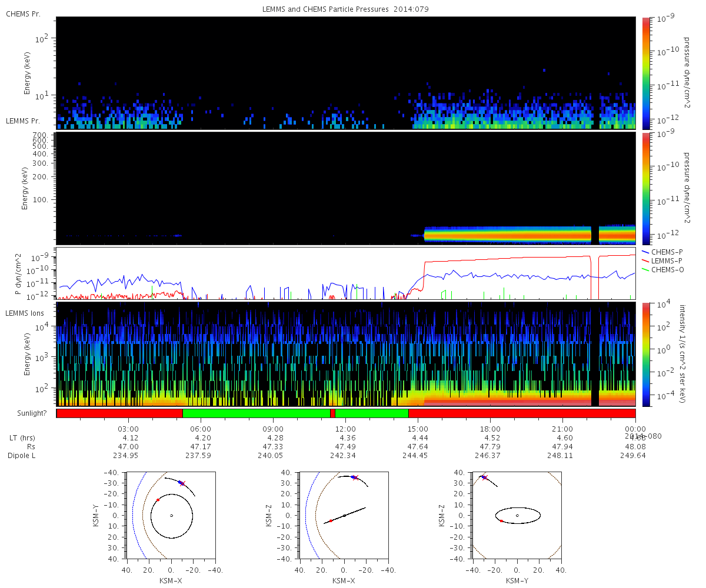Click the black data gap in LEMMS pressure spectrogram
This screenshot has width=706, height=588.
click(x=595, y=235)
